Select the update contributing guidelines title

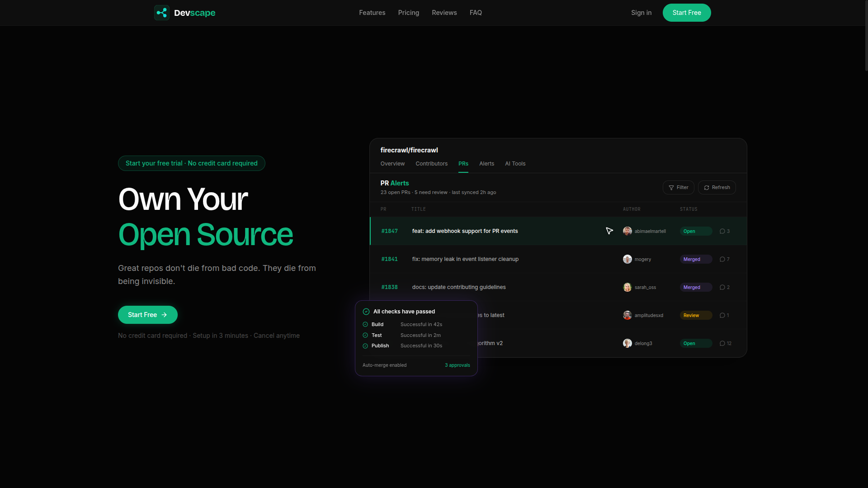459,287
